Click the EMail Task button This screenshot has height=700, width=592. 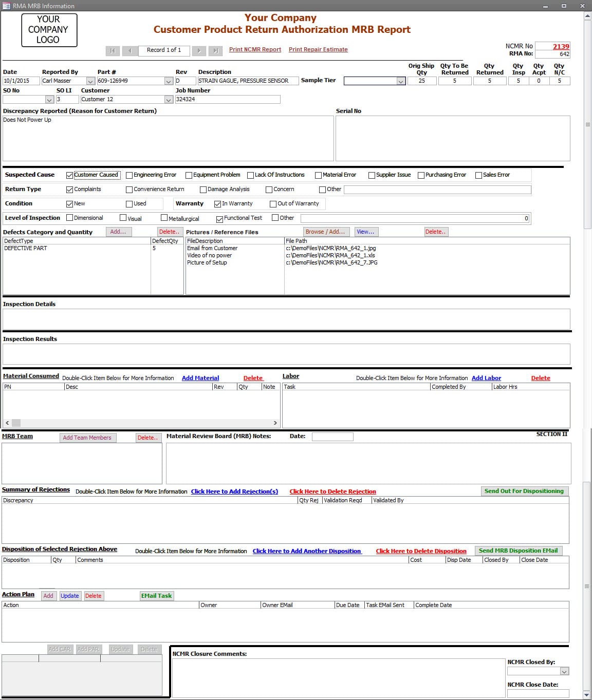click(157, 596)
